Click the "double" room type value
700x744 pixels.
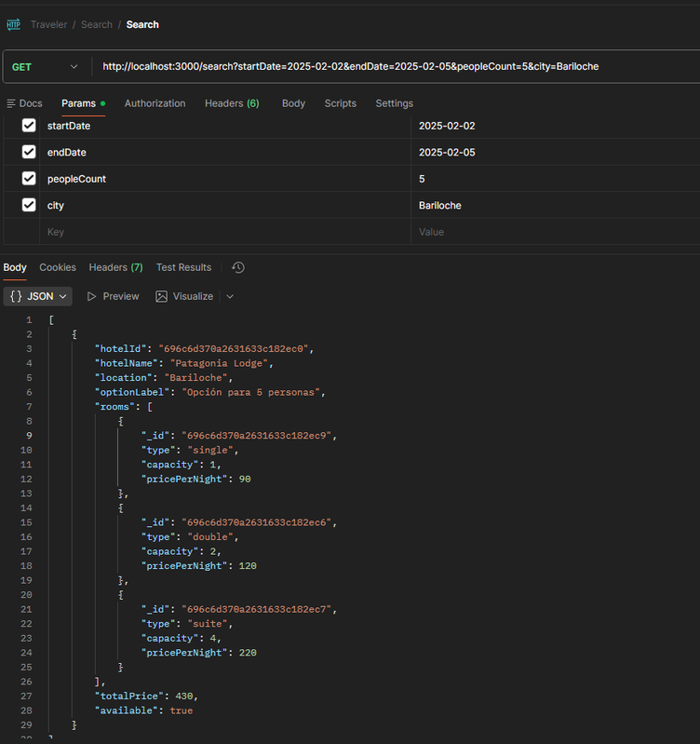click(210, 537)
